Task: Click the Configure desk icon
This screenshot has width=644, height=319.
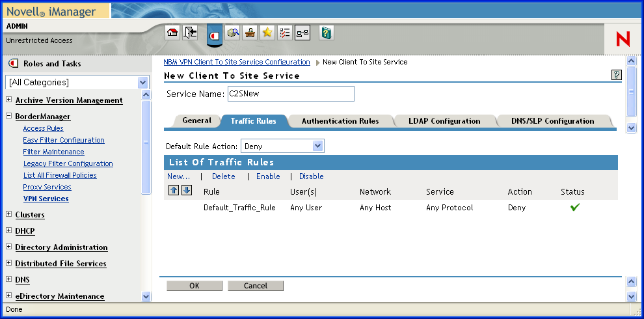Action: coord(250,33)
